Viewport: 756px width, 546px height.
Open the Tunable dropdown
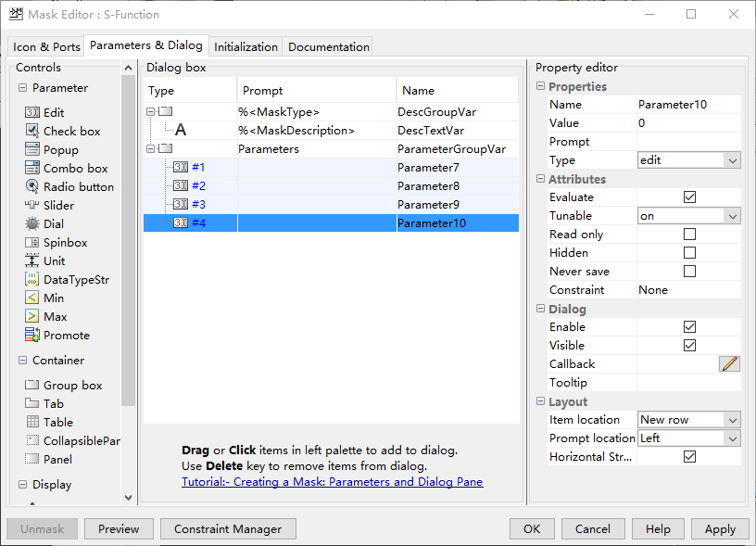(689, 216)
